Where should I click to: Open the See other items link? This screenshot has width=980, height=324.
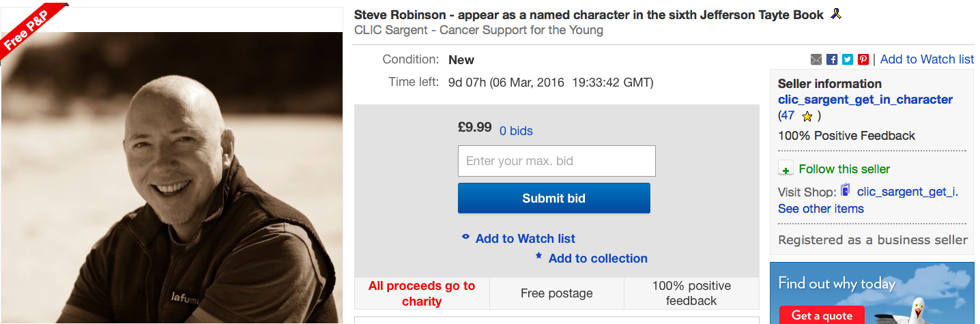click(820, 209)
